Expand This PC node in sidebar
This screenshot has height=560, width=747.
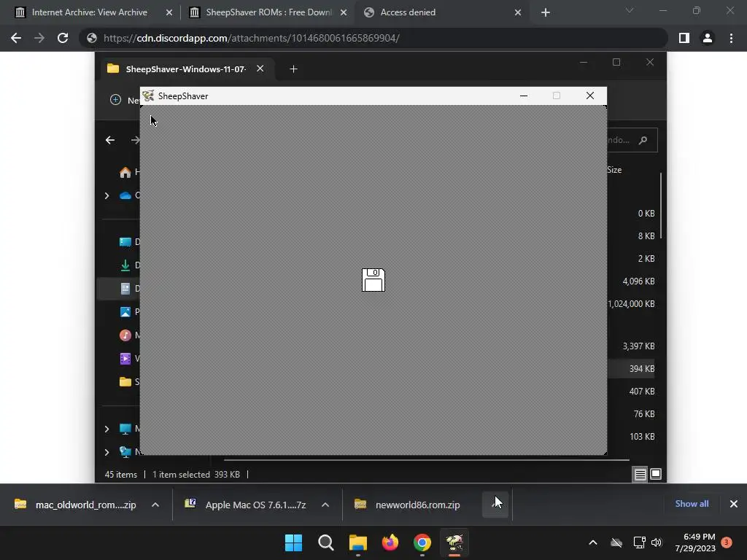click(x=107, y=429)
